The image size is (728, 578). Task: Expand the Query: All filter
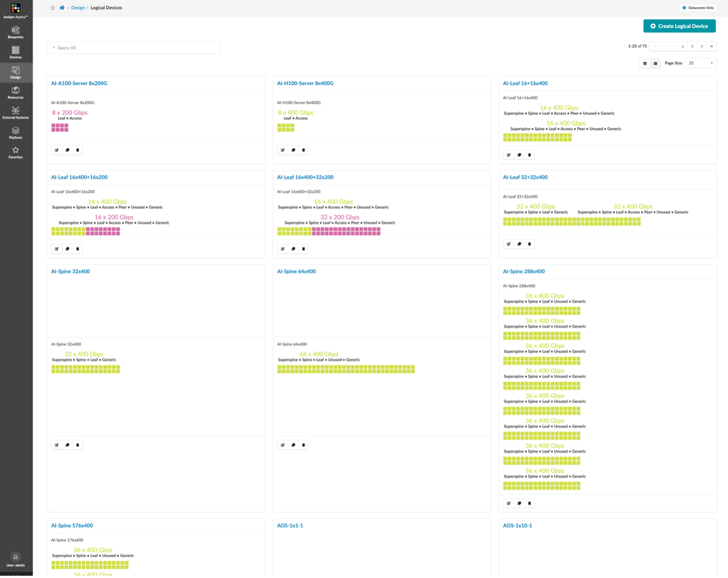133,48
